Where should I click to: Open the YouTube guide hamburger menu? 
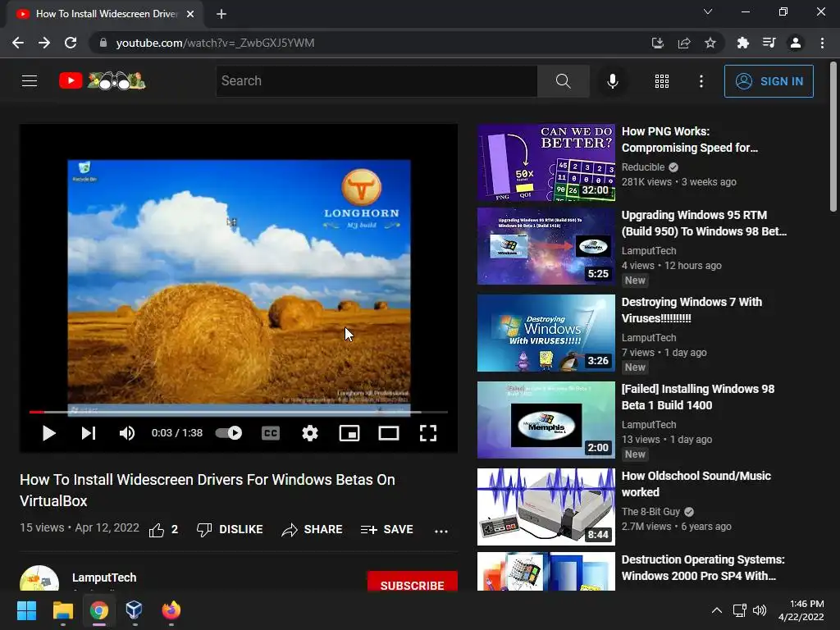coord(30,81)
